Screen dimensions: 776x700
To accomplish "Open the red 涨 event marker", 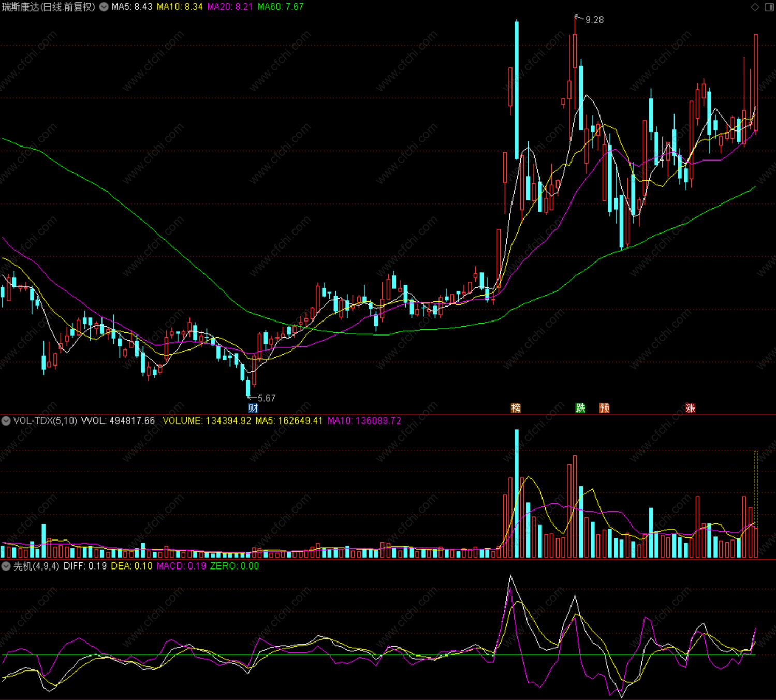I will [x=690, y=408].
